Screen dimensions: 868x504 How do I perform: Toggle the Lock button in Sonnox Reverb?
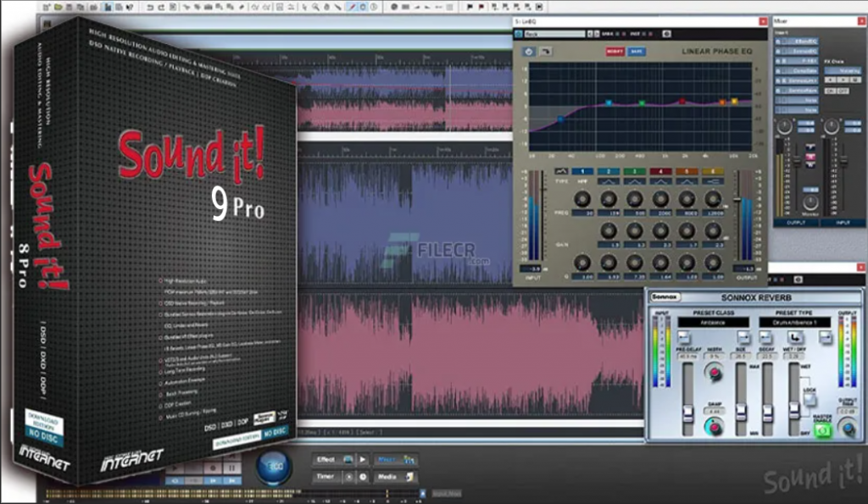[x=810, y=396]
